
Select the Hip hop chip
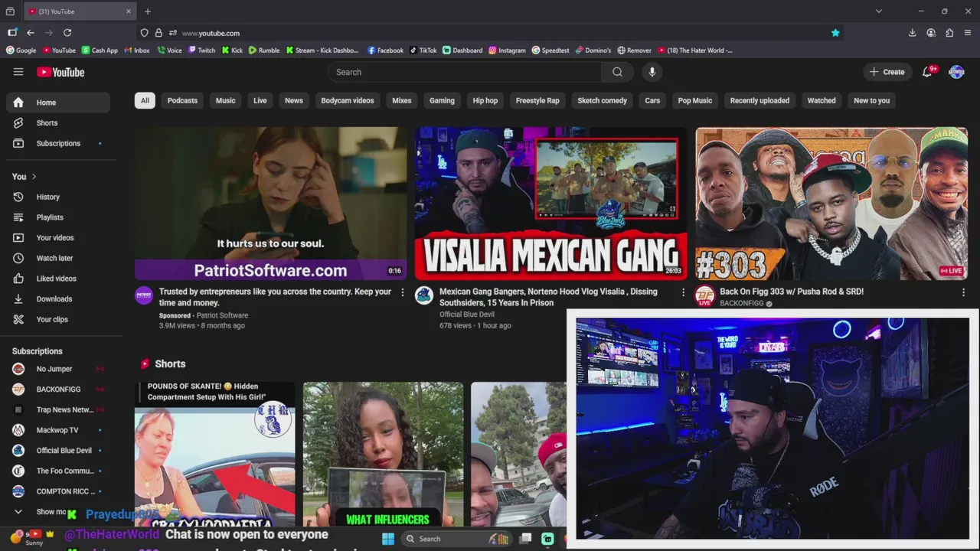(x=485, y=100)
